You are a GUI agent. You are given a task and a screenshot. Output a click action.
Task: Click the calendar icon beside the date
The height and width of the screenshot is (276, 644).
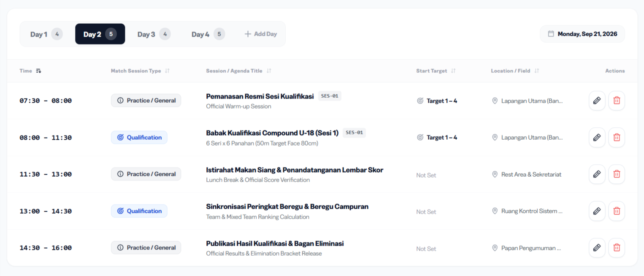click(x=551, y=34)
